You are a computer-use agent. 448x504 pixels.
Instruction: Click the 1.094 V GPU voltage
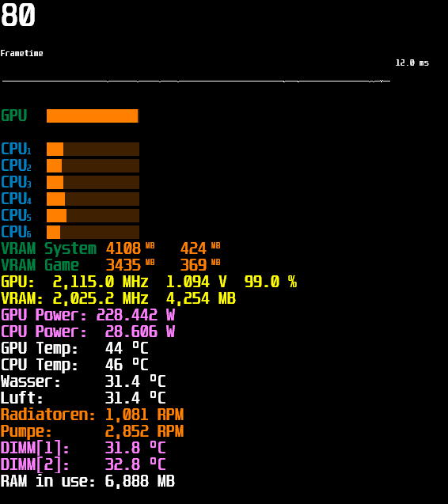pos(196,282)
